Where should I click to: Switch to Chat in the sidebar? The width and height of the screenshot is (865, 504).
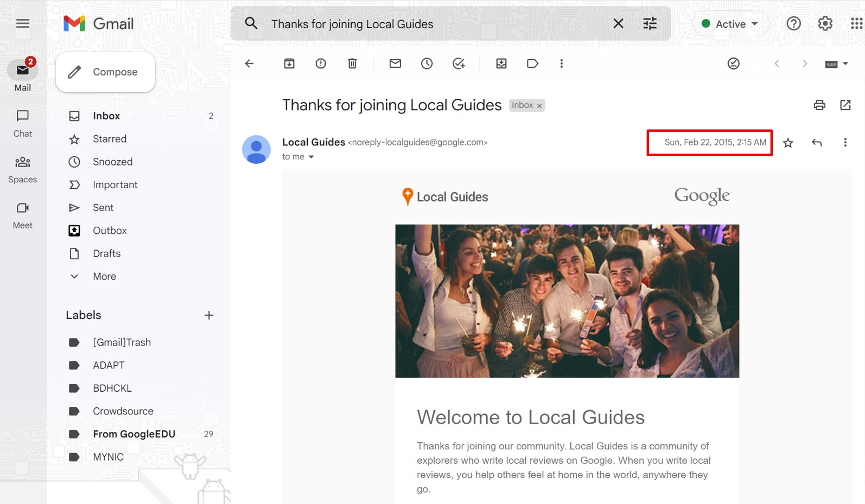tap(22, 124)
